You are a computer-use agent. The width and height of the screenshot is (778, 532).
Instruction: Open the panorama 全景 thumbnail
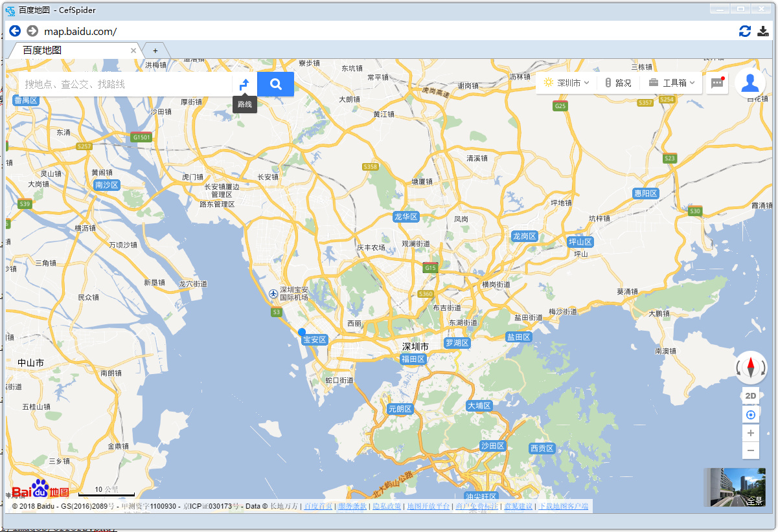(735, 487)
